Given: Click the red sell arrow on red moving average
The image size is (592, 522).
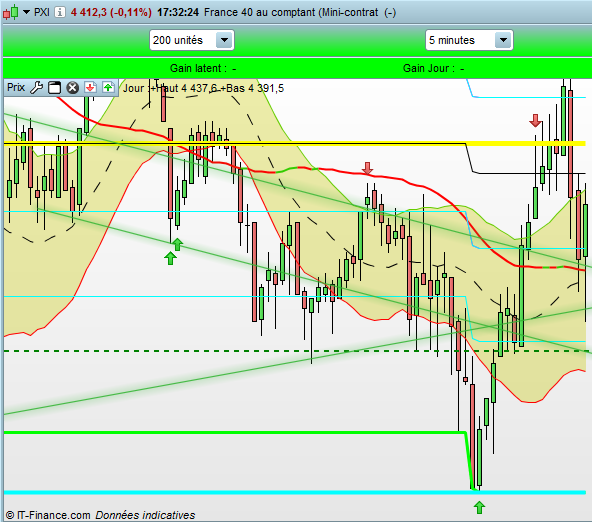Looking at the screenshot, I should (367, 168).
